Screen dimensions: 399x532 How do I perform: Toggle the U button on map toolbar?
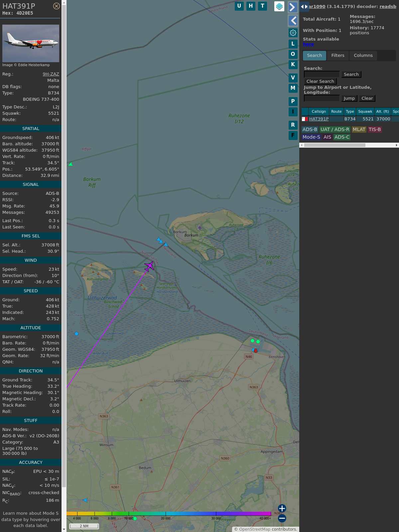tap(239, 6)
